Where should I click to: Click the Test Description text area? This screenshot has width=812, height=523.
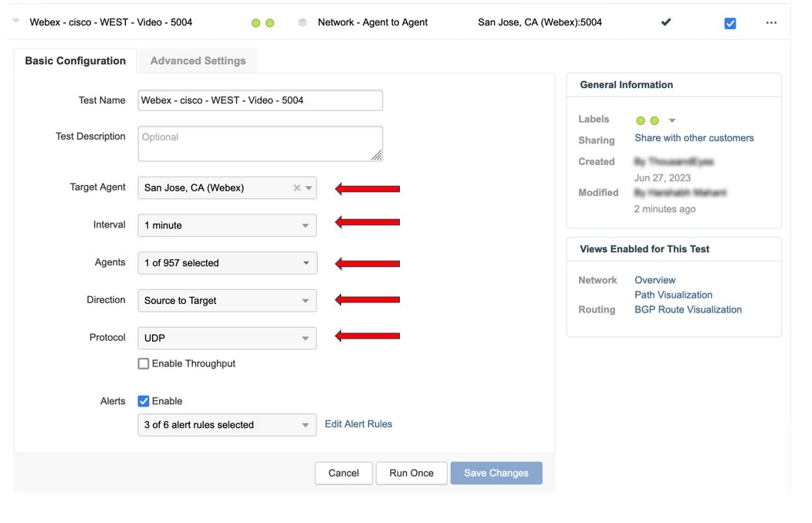point(260,143)
